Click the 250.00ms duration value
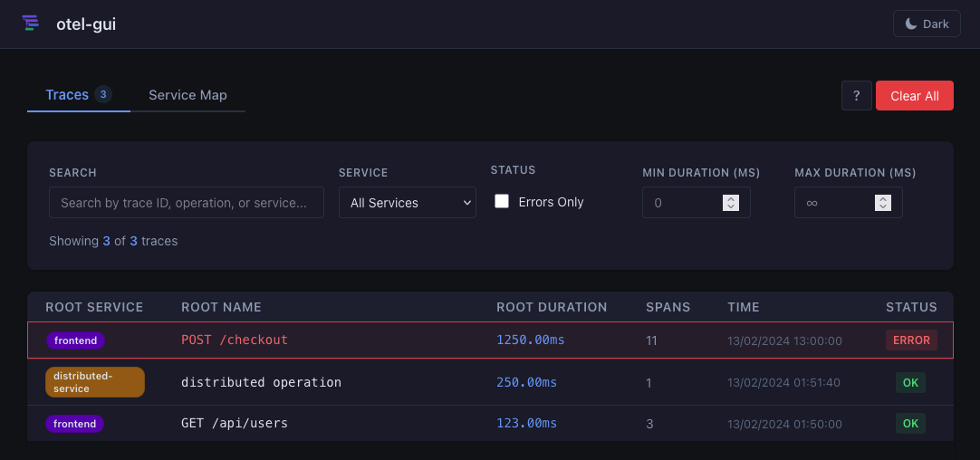 [x=527, y=382]
